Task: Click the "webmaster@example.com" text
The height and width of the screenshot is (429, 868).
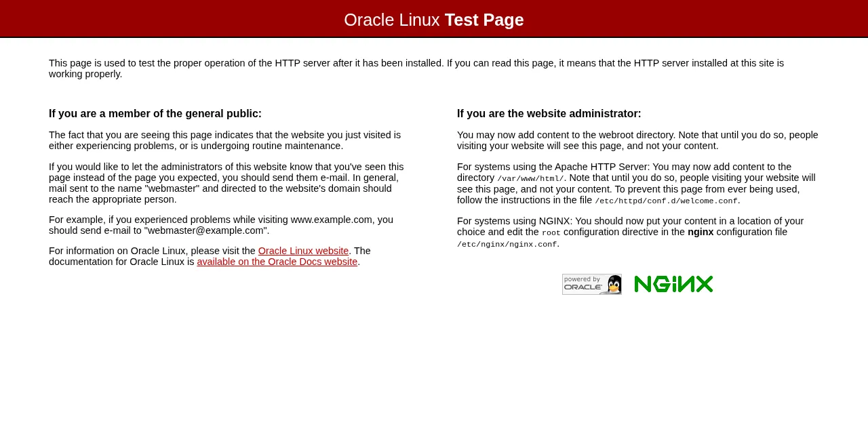Action: (x=205, y=230)
